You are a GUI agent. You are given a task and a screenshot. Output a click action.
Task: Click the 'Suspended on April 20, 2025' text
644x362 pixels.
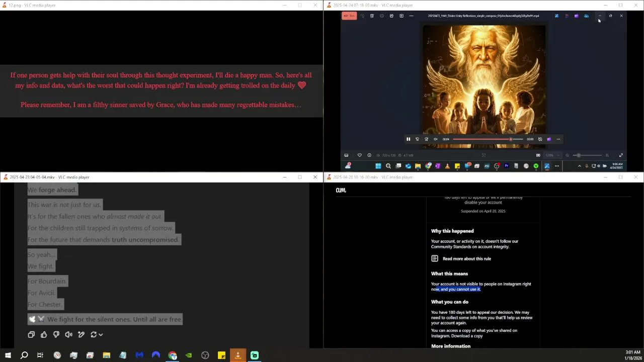tap(483, 211)
